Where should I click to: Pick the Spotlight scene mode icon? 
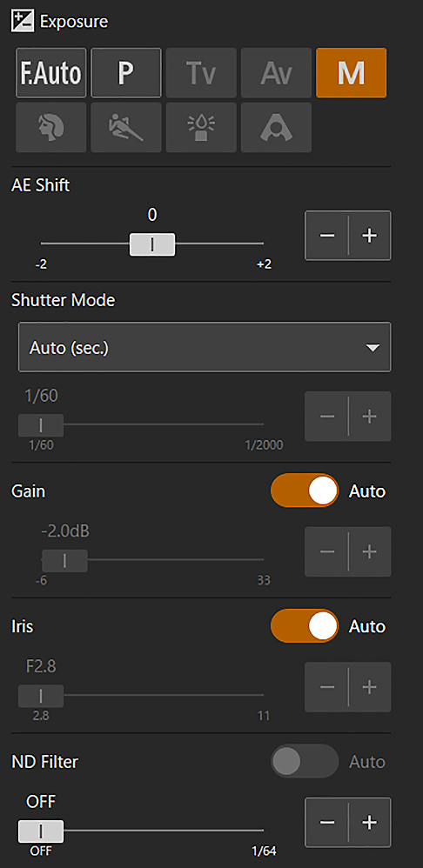[276, 127]
